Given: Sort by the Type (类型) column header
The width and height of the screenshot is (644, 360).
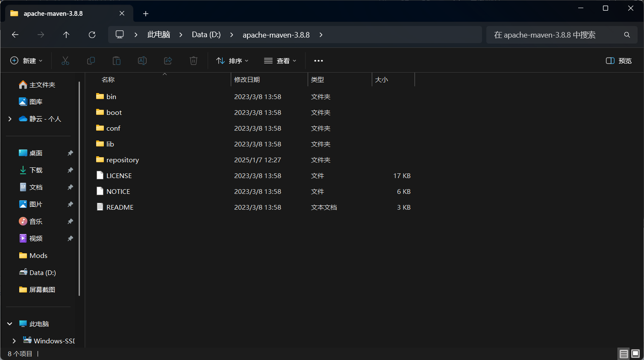Looking at the screenshot, I should pyautogui.click(x=340, y=79).
